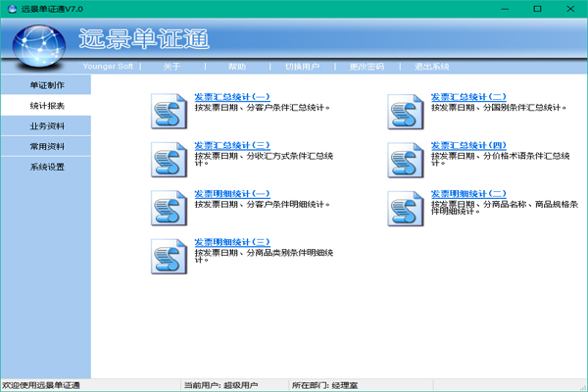Click status bar entry 所在部门: 经理室

click(324, 385)
